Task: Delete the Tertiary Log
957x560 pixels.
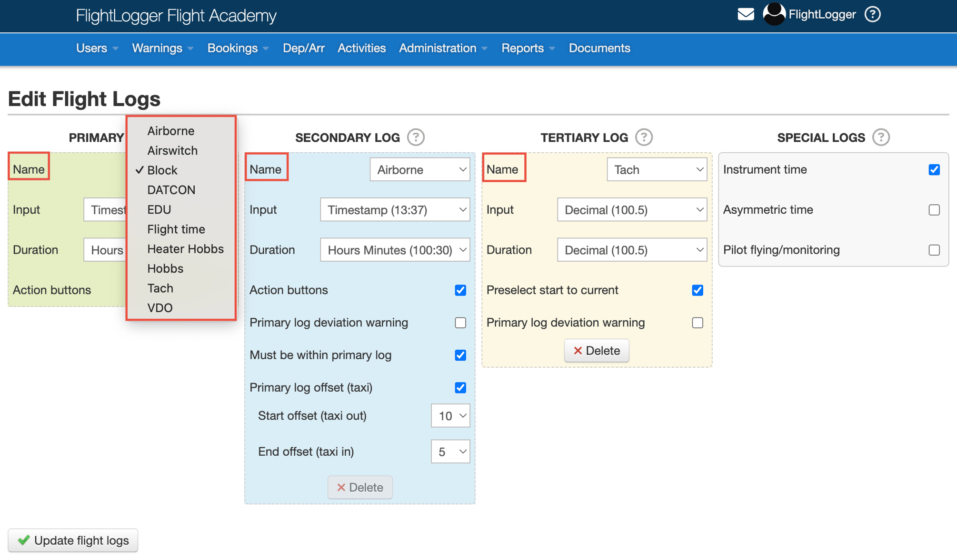Action: (x=596, y=351)
